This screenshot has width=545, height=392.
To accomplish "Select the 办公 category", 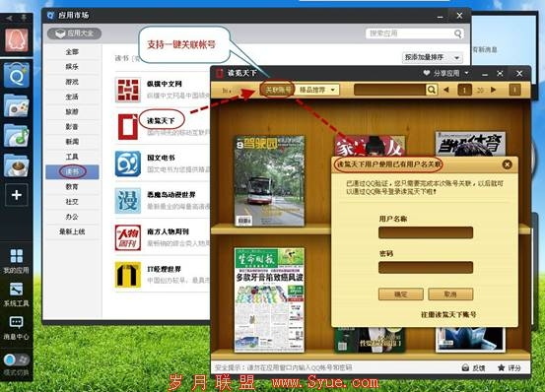I will [72, 217].
